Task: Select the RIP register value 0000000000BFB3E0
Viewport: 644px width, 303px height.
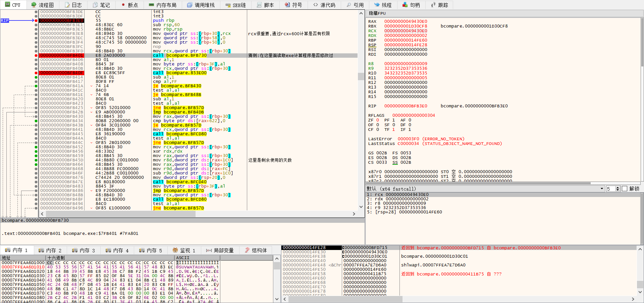Action: point(406,106)
